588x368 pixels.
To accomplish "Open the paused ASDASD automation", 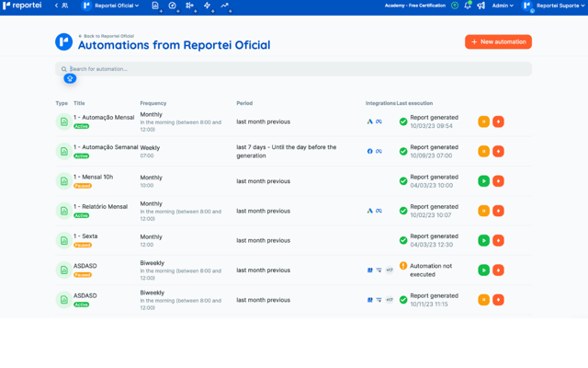I will point(85,266).
